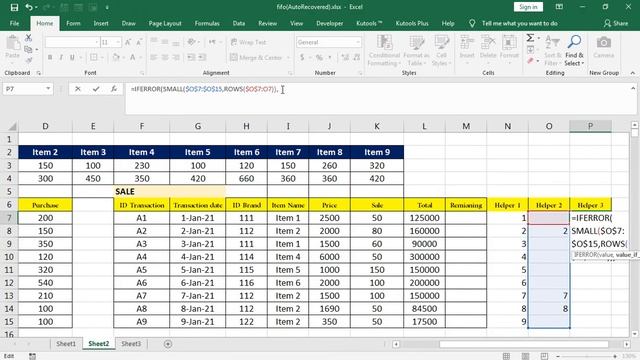The image size is (640, 360).
Task: Confirm formula with the checkmark icon
Action: (96, 89)
